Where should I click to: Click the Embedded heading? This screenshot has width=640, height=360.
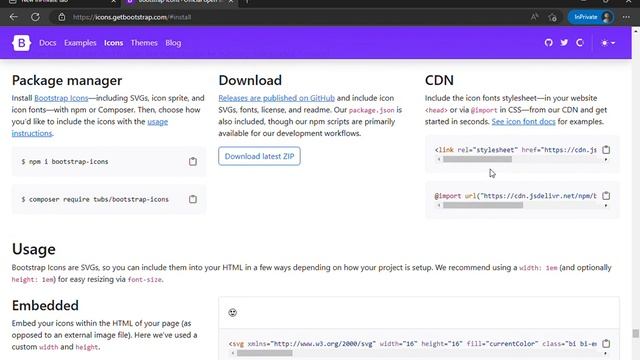[45, 305]
